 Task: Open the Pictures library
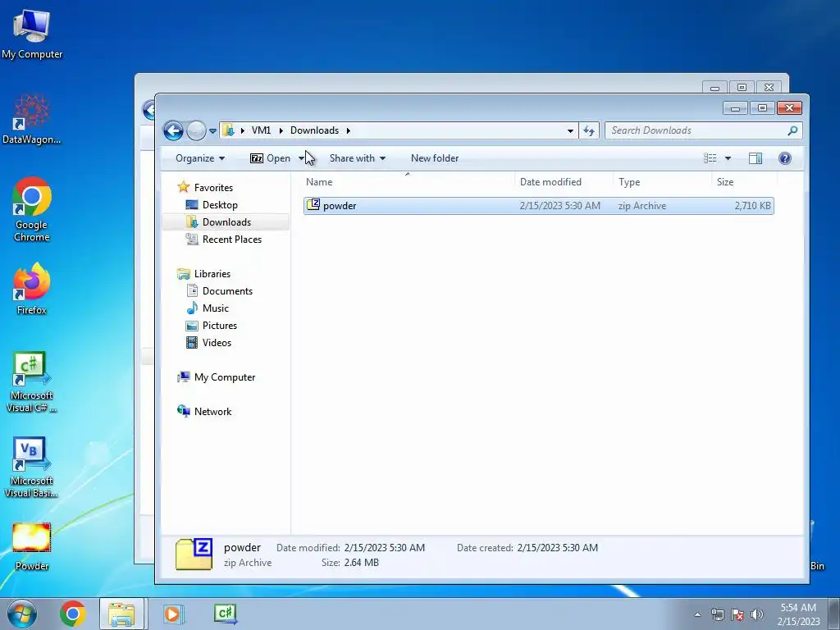click(219, 325)
